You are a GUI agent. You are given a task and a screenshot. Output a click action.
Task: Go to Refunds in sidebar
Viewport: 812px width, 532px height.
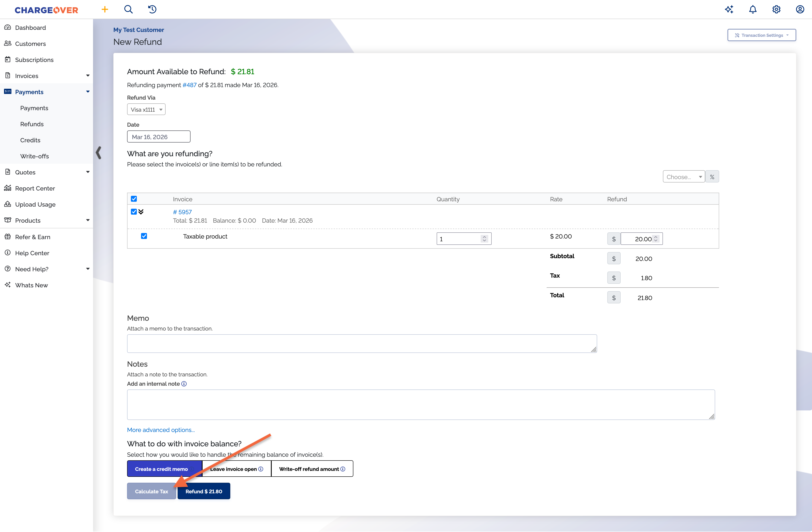pyautogui.click(x=32, y=124)
